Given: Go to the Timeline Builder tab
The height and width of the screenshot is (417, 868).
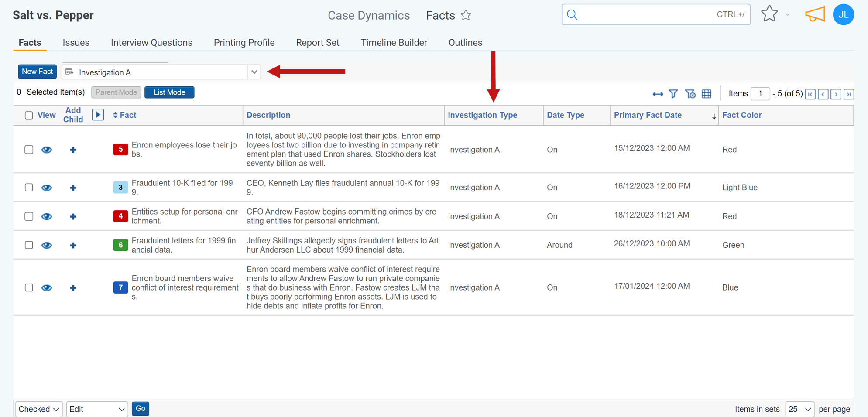Looking at the screenshot, I should 394,43.
